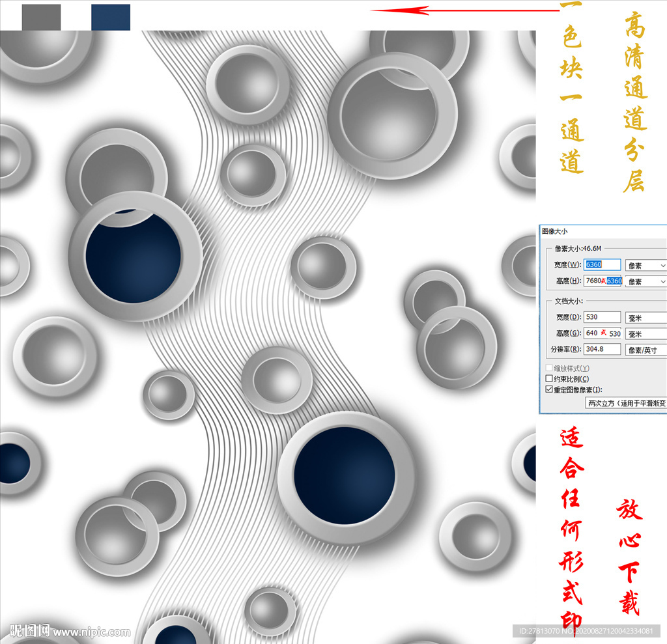Open the pixel height unit dropdown (像素)
The image size is (667, 644).
tap(646, 281)
